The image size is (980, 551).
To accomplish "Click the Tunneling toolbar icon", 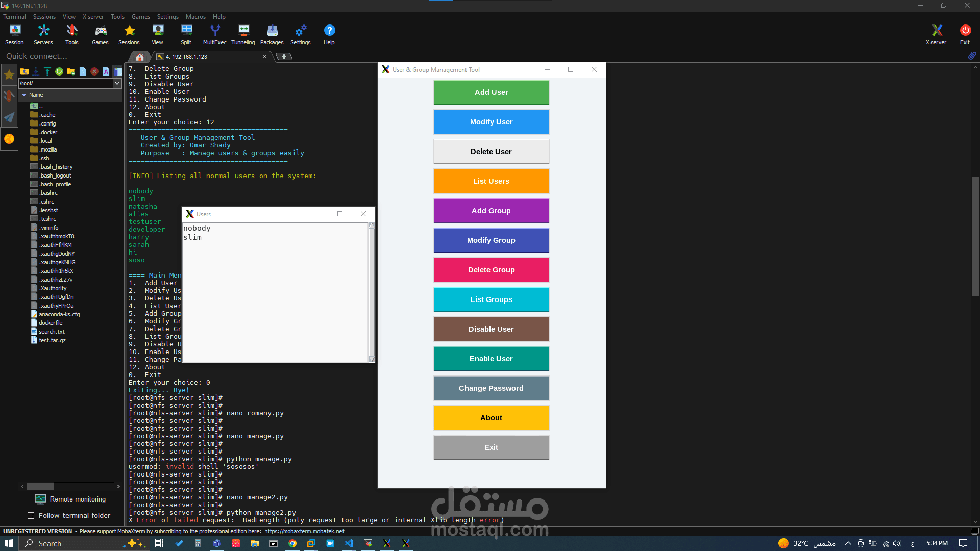I will click(243, 35).
